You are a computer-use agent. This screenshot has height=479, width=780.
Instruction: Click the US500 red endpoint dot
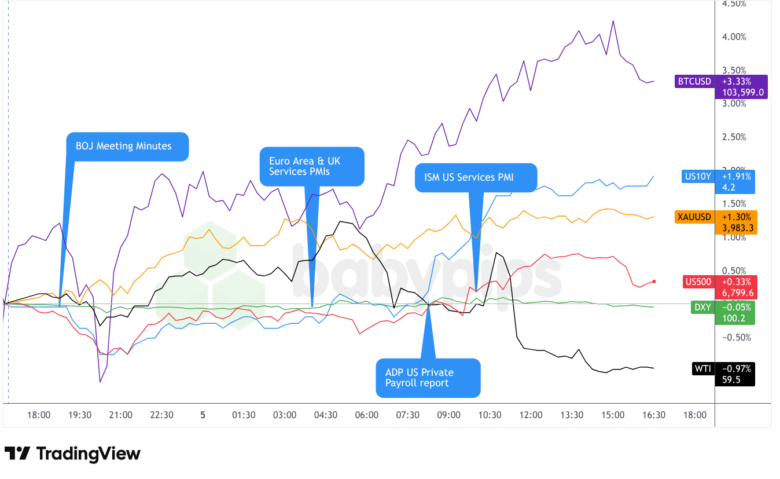tap(654, 282)
